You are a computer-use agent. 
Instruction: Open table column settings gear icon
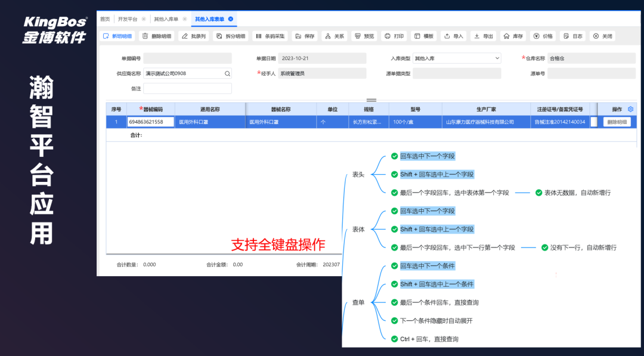tap(630, 109)
